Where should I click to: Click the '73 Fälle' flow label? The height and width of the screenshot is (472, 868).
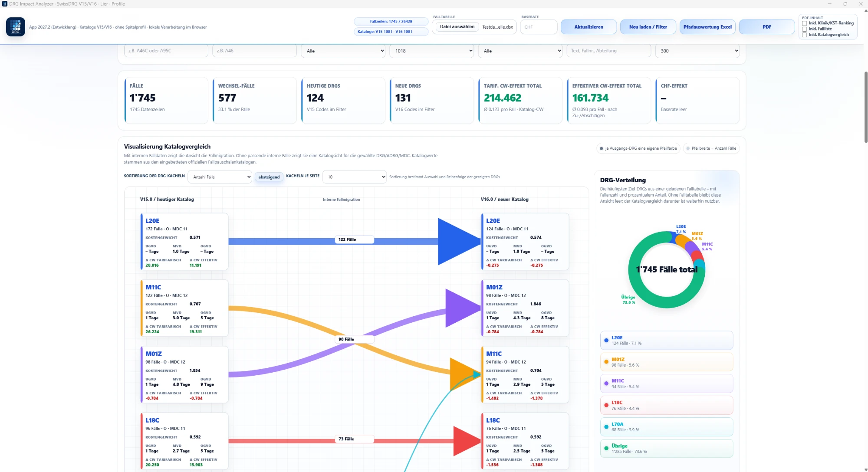(354, 439)
